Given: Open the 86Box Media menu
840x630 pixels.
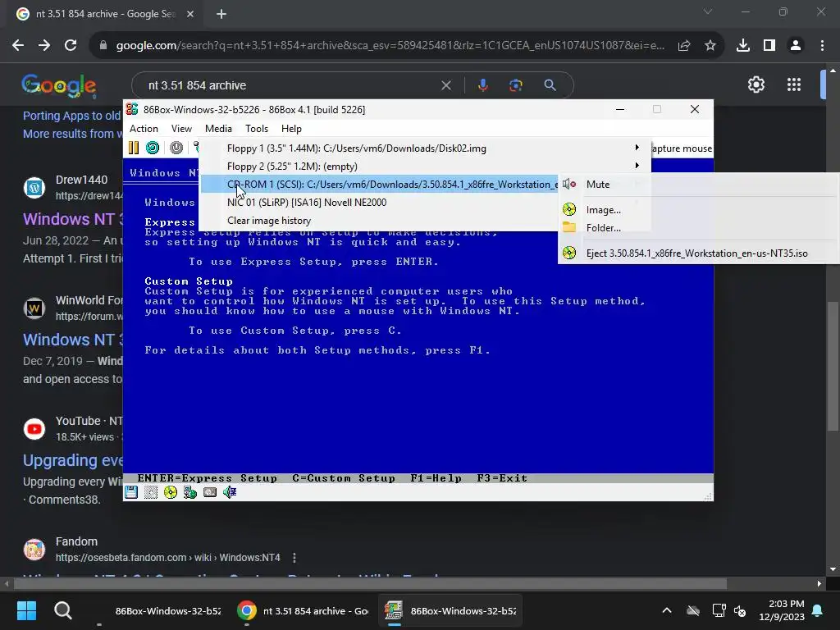Looking at the screenshot, I should point(218,129).
